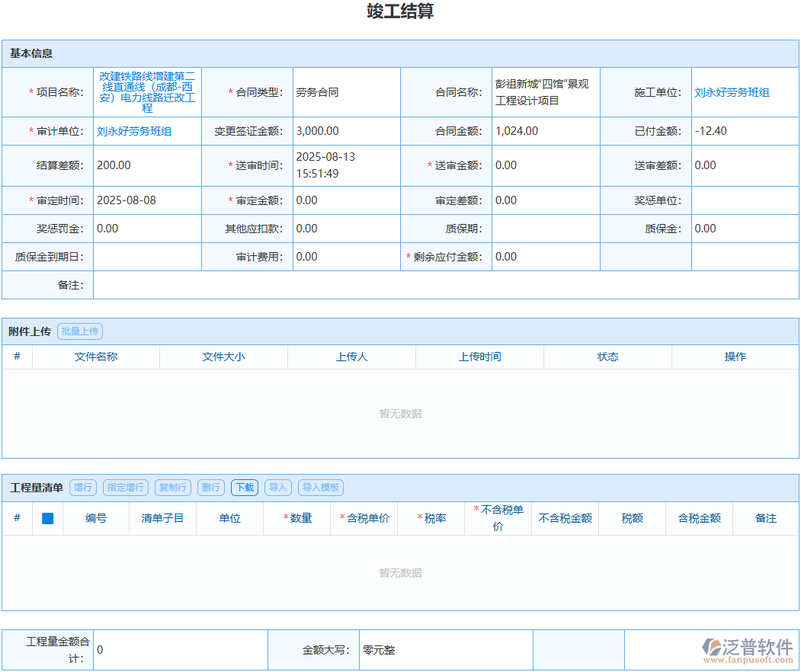Click the 下载 button in 工程量清单
Screen dimensions: 801x672
[245, 488]
